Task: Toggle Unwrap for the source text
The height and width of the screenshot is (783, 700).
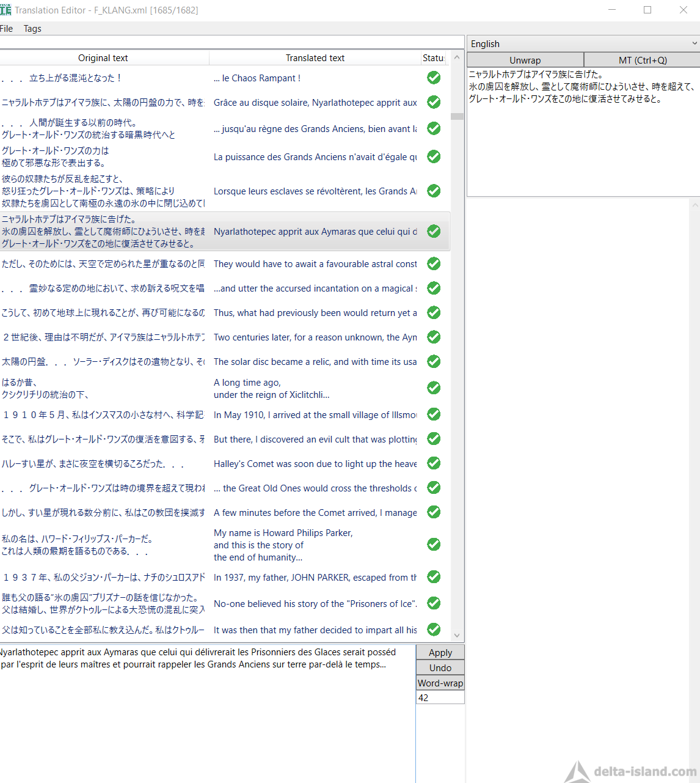Action: [x=525, y=60]
